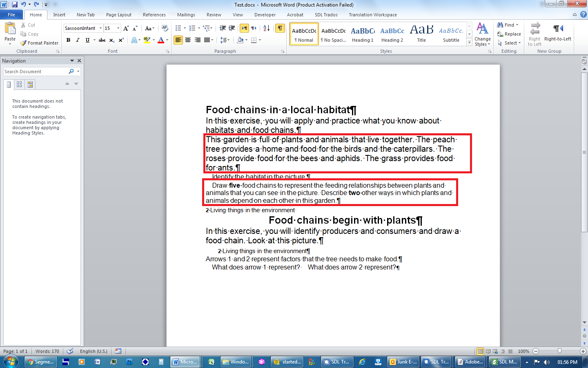
Task: Browse headings view in Navigation pane
Action: tap(9, 84)
